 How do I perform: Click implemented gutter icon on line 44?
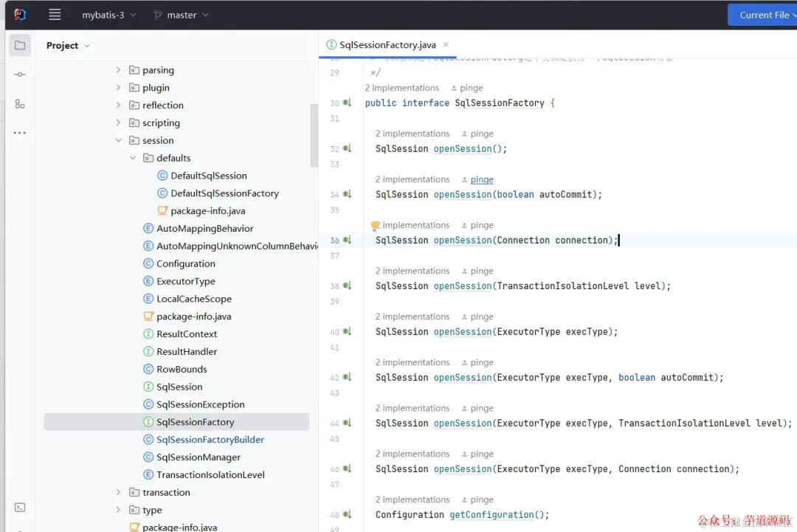click(x=347, y=423)
